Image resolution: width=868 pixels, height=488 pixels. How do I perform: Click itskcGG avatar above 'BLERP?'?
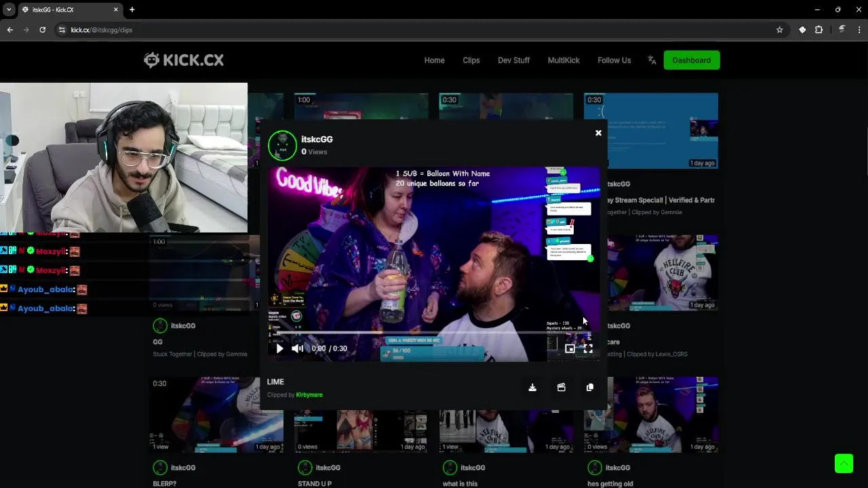(x=160, y=468)
